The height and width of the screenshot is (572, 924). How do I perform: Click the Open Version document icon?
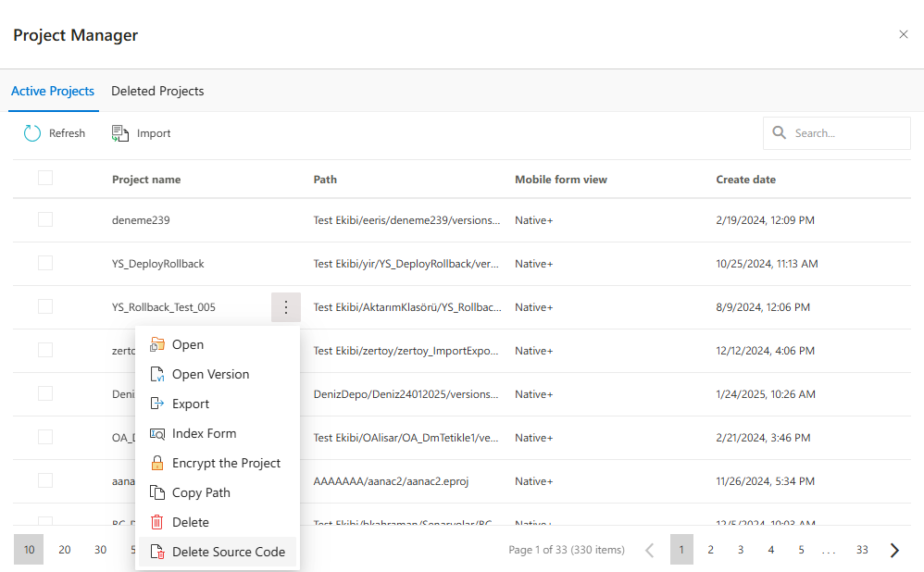(x=156, y=374)
